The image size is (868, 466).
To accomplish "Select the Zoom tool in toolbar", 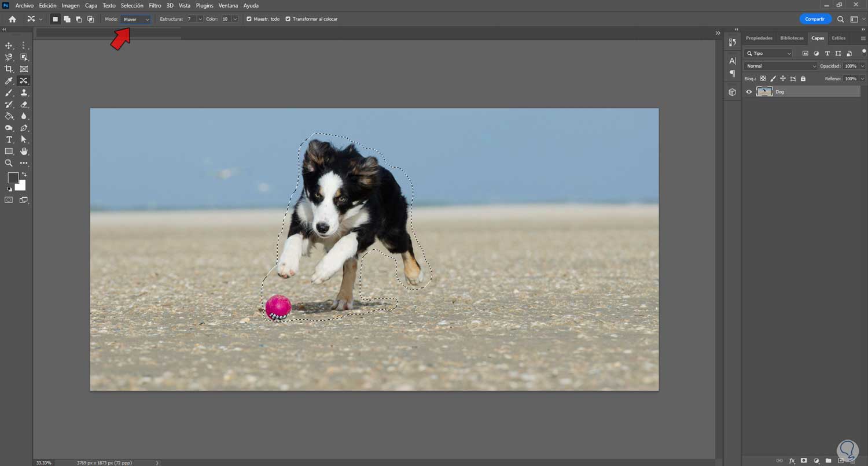I will [x=9, y=163].
